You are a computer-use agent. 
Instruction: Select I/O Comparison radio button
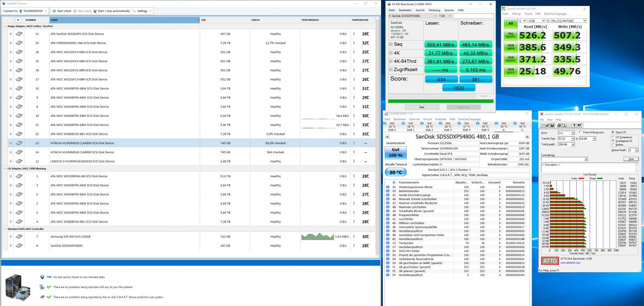pos(613,137)
